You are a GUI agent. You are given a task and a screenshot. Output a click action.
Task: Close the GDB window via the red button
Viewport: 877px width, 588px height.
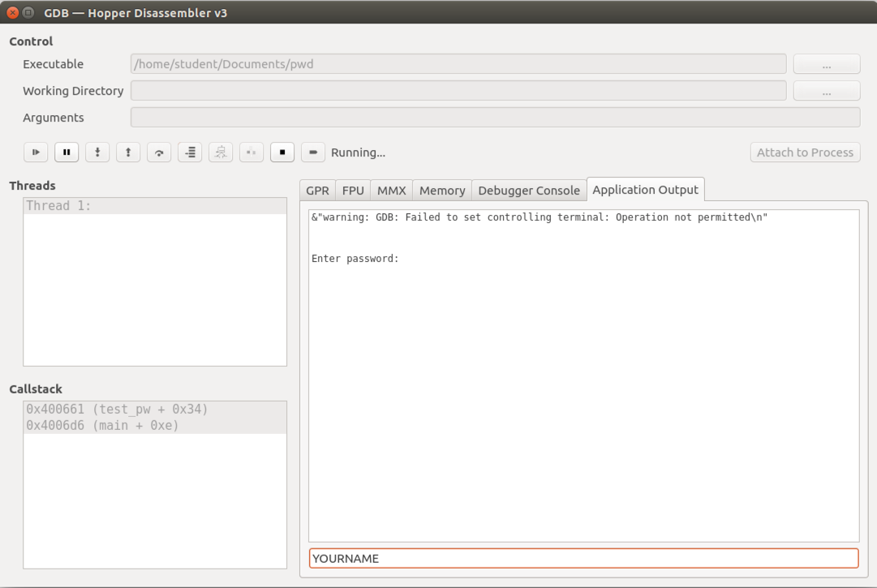13,12
